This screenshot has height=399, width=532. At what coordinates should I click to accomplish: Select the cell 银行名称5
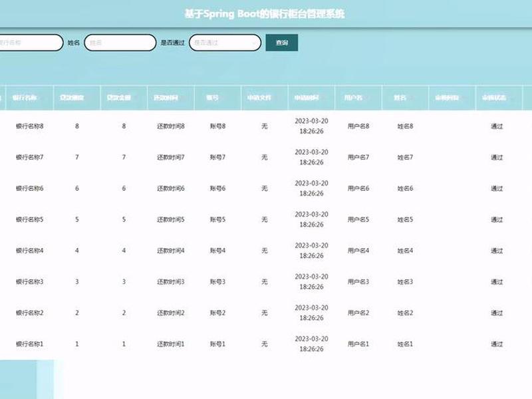point(29,219)
